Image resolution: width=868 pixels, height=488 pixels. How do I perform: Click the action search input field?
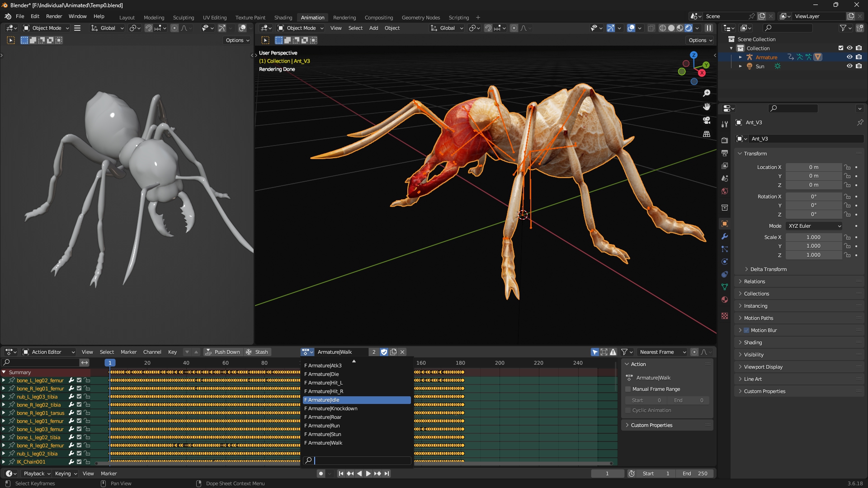pyautogui.click(x=362, y=460)
